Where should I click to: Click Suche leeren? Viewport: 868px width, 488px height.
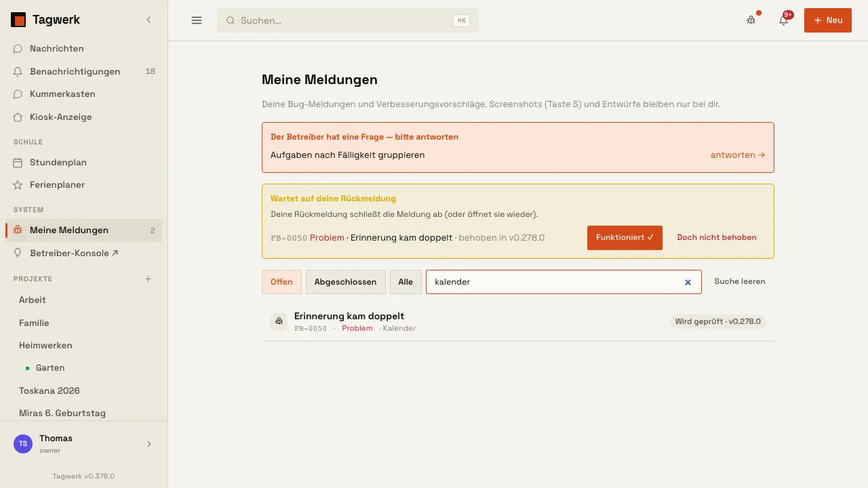pos(740,282)
